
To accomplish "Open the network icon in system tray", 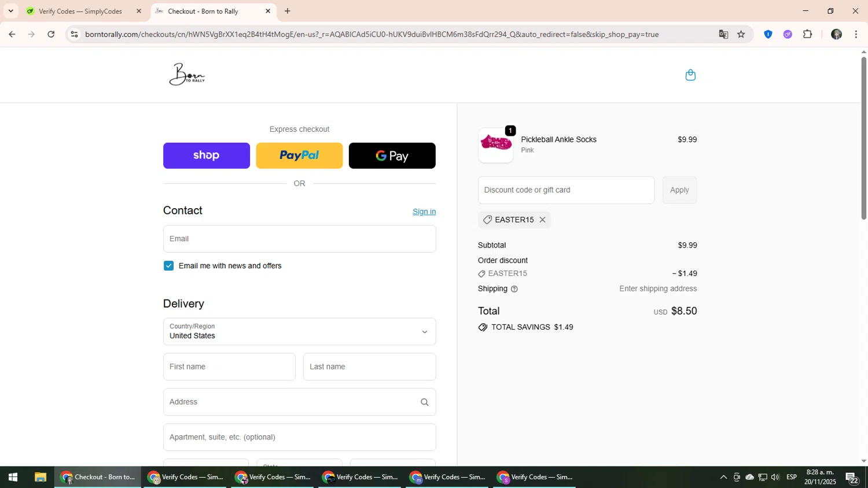I will [763, 477].
